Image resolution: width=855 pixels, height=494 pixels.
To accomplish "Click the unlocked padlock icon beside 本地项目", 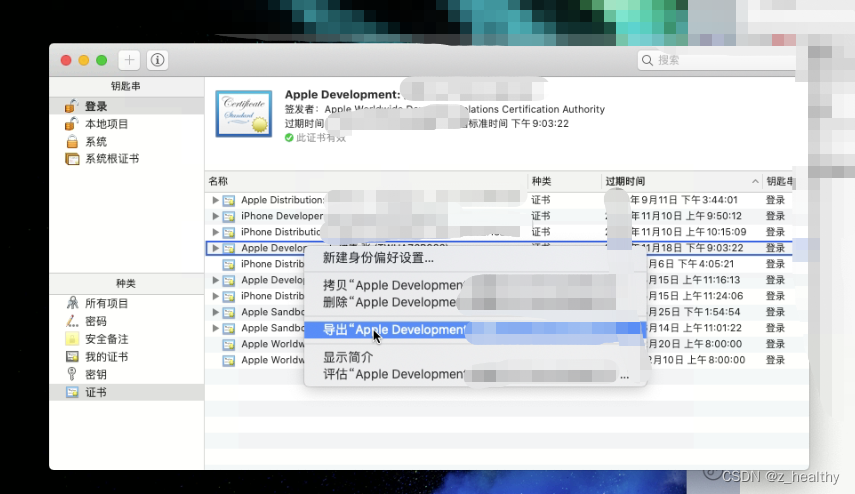I will pyautogui.click(x=71, y=123).
